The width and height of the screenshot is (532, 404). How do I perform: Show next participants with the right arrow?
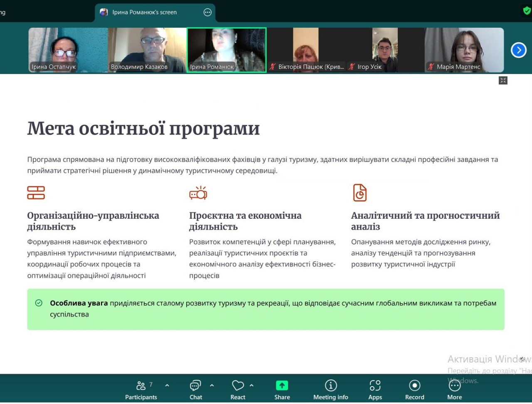(518, 50)
